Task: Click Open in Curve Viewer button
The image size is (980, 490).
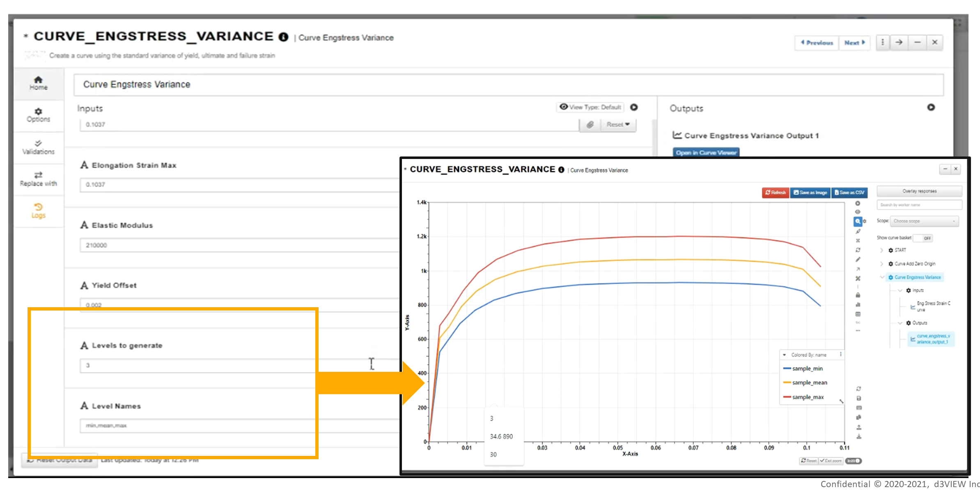Action: click(706, 152)
